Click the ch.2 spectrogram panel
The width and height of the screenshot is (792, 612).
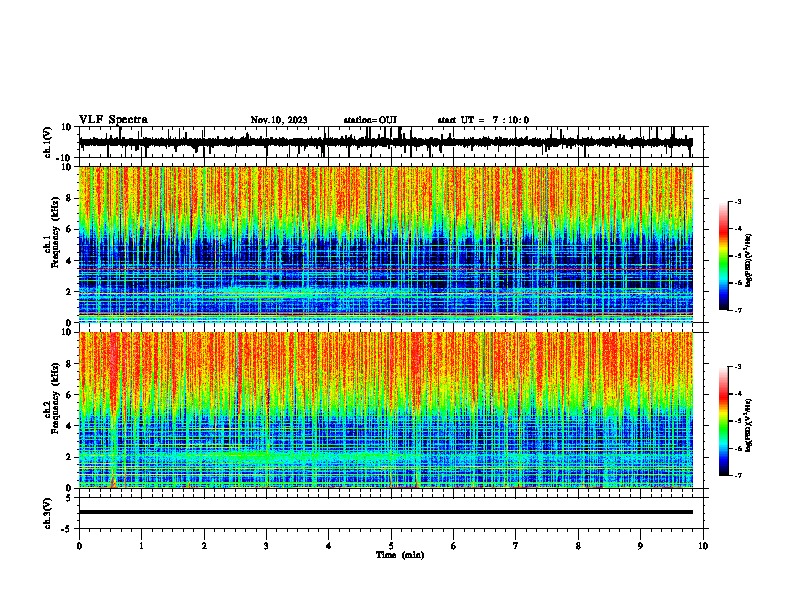(386, 410)
